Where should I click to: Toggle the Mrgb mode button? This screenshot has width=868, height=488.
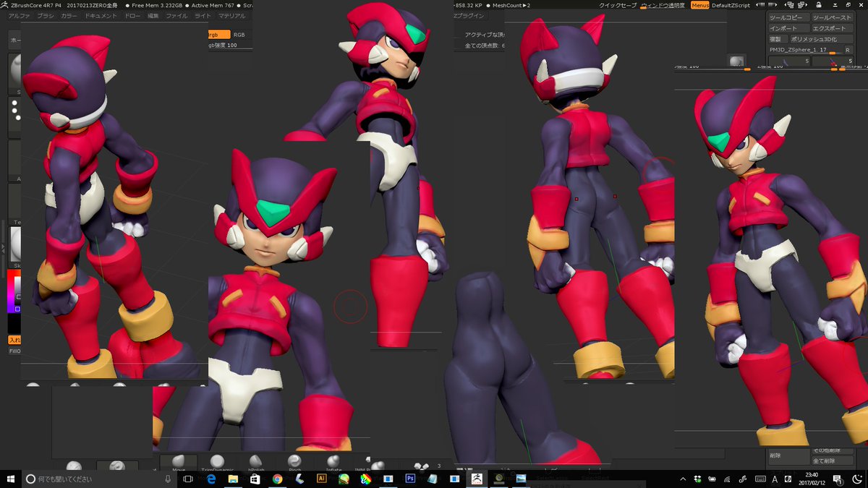[218, 34]
